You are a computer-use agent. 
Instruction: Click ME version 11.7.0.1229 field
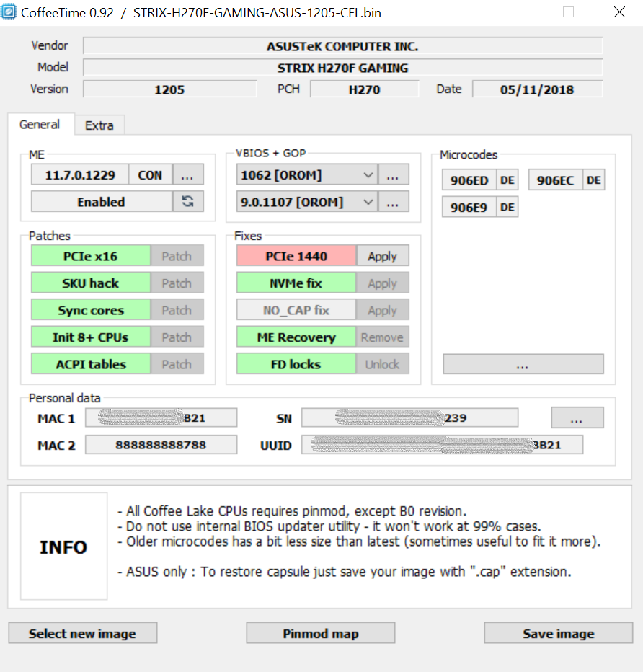point(80,175)
